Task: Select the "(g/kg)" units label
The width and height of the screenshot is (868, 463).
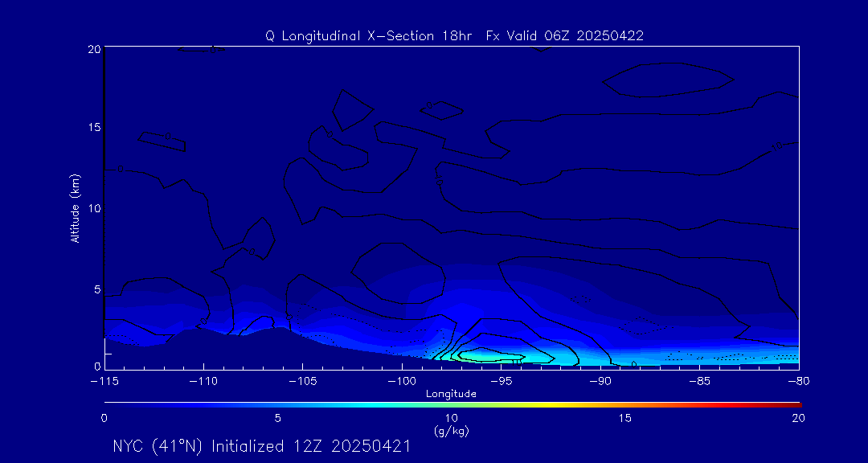Action: tap(451, 432)
